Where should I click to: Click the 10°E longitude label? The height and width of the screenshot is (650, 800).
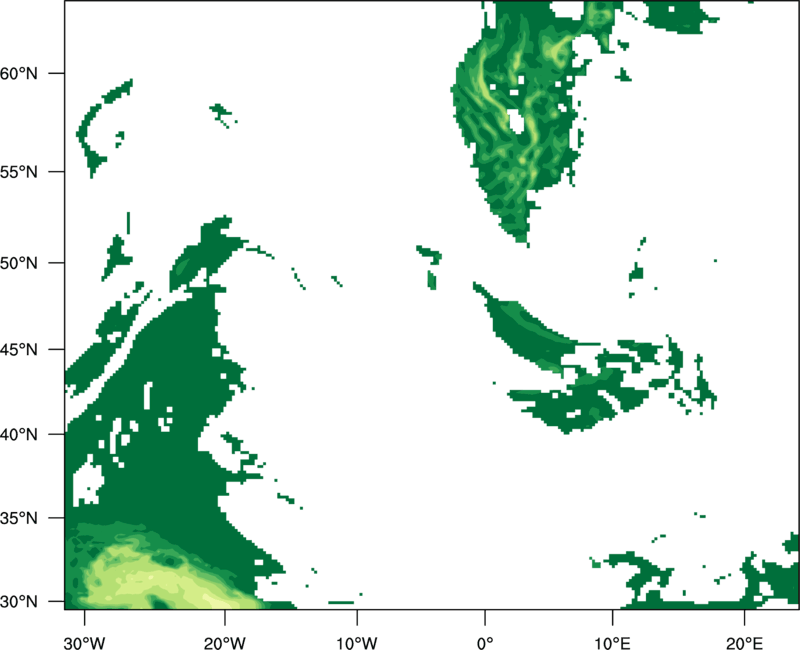613,643
